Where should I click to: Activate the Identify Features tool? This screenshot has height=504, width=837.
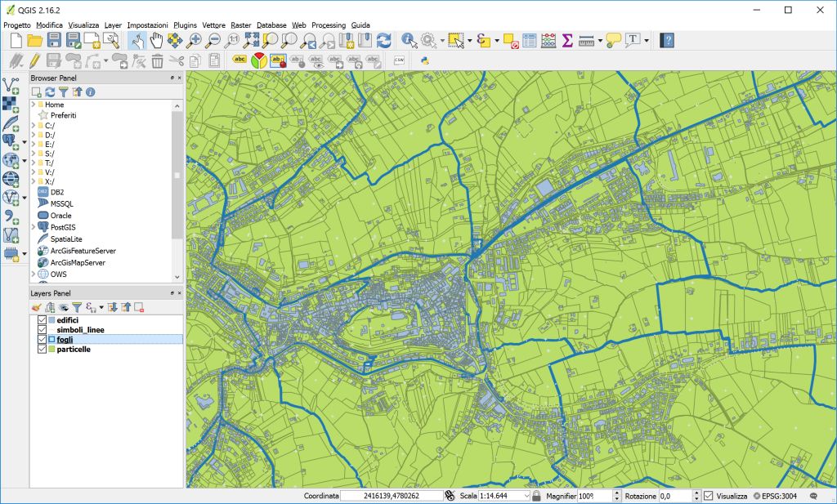[410, 41]
